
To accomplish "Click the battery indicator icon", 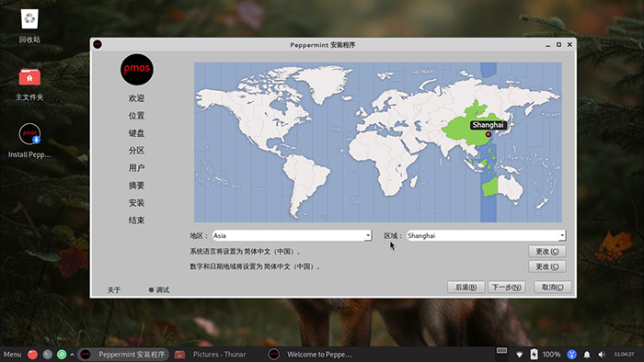I will [534, 354].
